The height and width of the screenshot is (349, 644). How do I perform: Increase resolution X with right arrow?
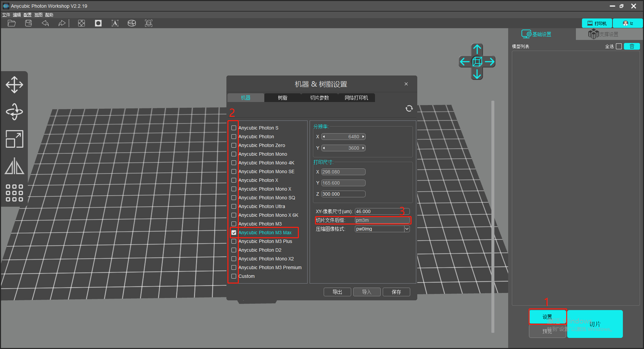363,137
